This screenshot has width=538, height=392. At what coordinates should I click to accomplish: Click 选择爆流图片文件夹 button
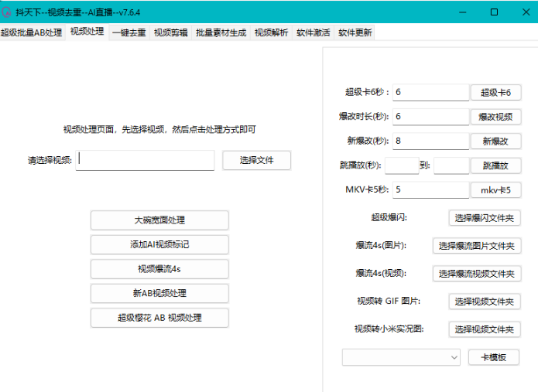tap(477, 246)
